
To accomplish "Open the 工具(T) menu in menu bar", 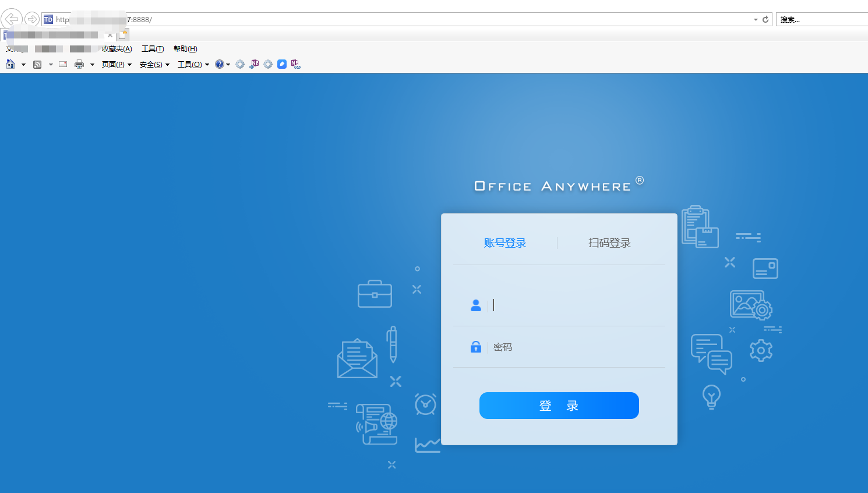I will [x=153, y=49].
